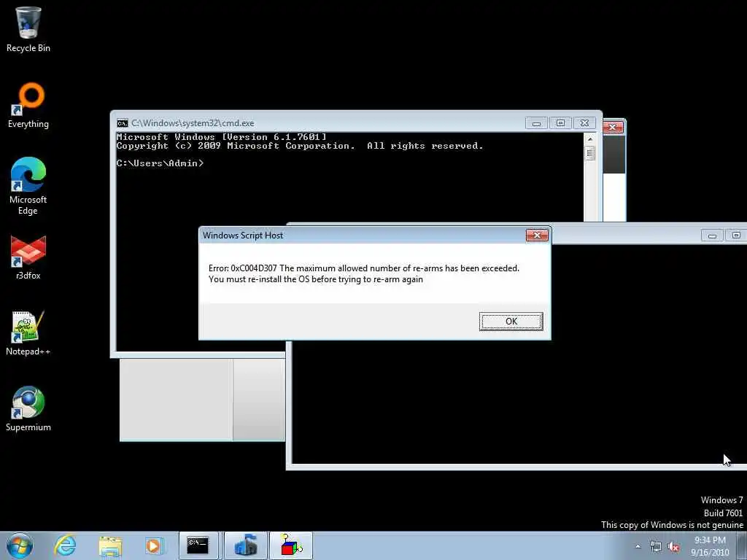The width and height of the screenshot is (747, 560).
Task: Launch the Supermium desktop shortcut
Action: (28, 409)
